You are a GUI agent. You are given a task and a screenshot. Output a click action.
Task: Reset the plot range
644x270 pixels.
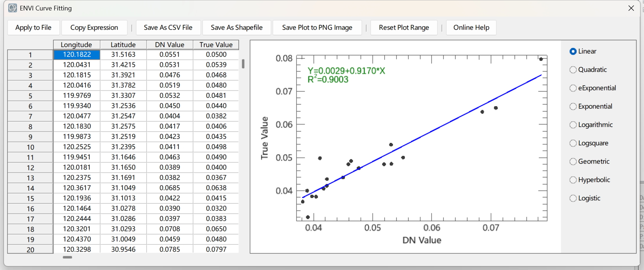pos(404,27)
